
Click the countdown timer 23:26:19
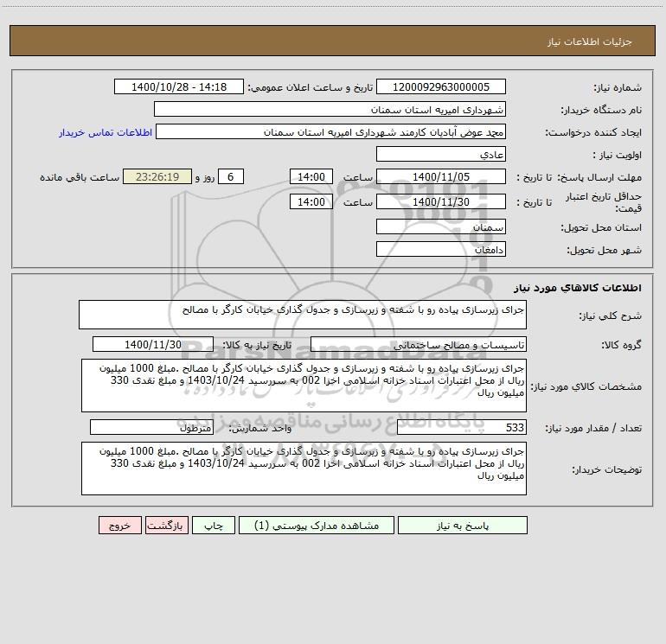[x=157, y=176]
